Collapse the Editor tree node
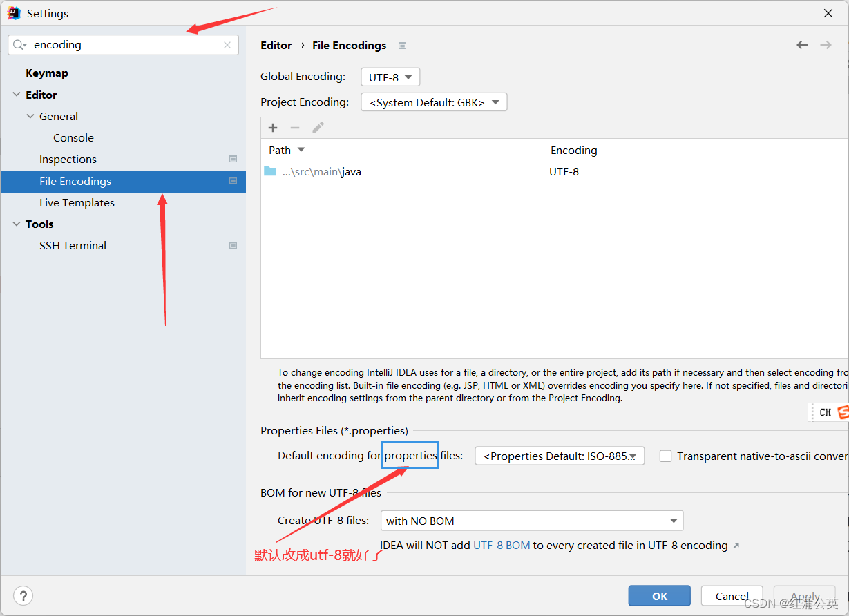The height and width of the screenshot is (616, 849). [x=17, y=95]
